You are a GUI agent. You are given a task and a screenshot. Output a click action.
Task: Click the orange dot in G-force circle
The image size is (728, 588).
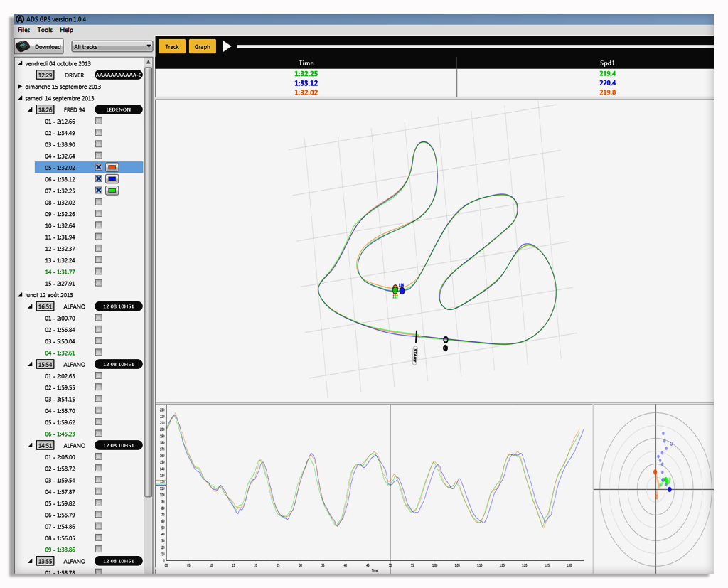(x=655, y=472)
